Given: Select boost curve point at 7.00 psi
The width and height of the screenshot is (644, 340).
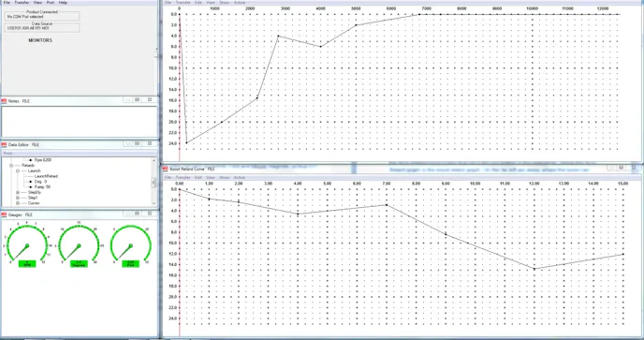Looking at the screenshot, I should [387, 205].
